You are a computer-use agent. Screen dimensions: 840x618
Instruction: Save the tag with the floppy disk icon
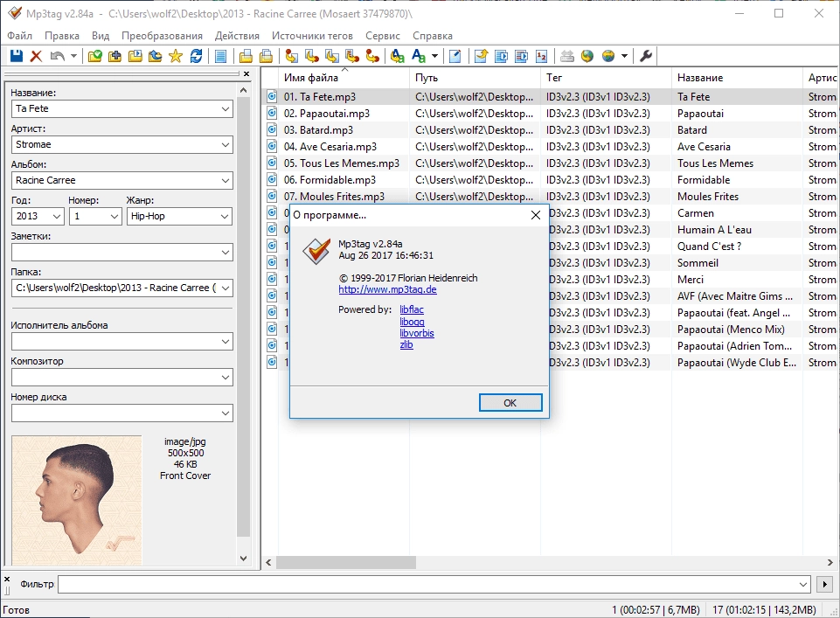pos(17,56)
